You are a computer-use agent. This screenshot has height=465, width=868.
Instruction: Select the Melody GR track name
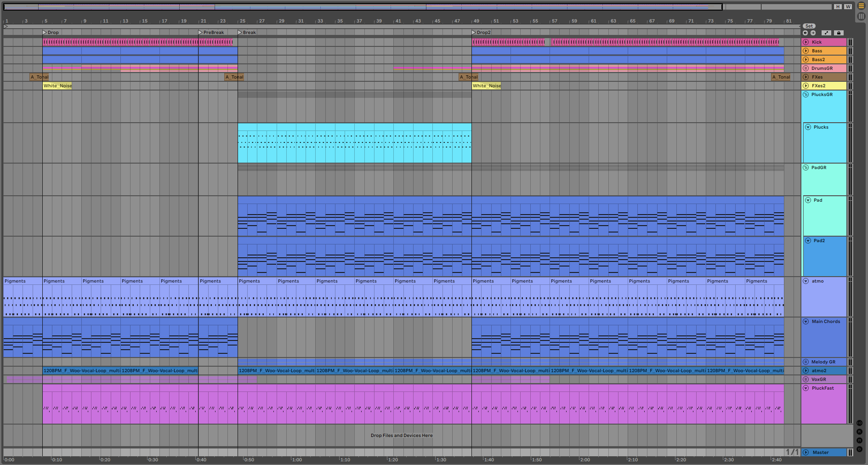(823, 362)
